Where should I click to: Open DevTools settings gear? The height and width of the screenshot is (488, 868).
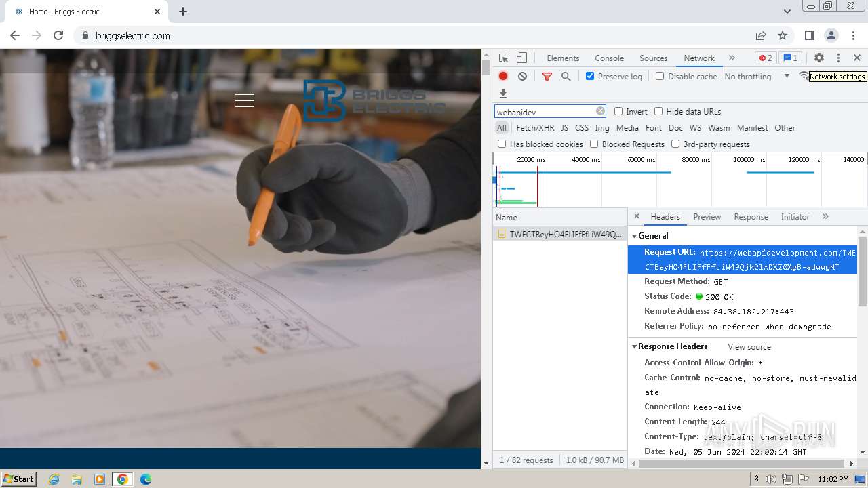point(819,58)
